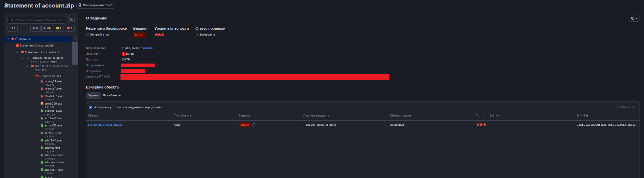Image resolution: width=644 pixels, height=178 pixels.
Task: Click the magnifier icon in search box
Action: (12, 20)
